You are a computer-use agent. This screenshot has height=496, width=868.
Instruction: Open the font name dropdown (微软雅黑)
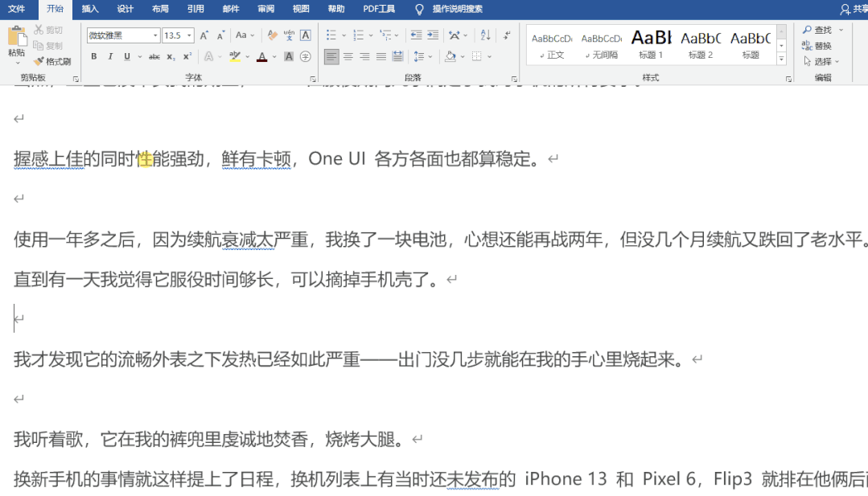155,35
